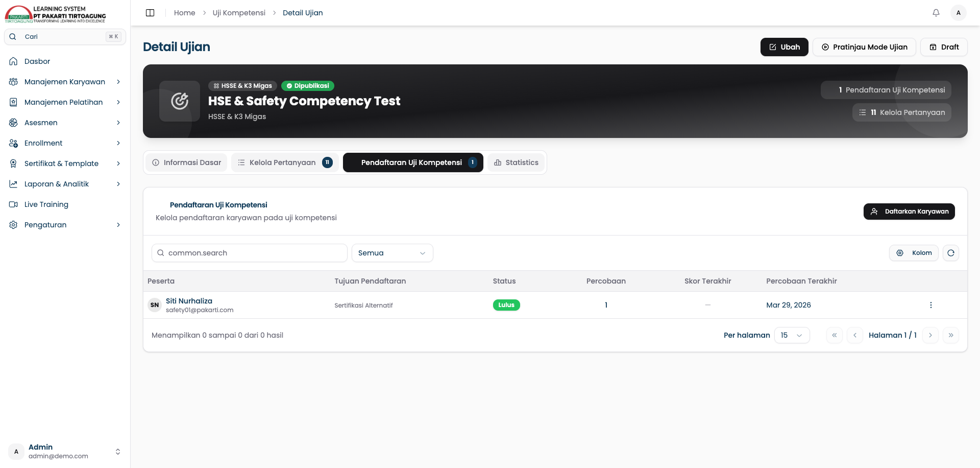Image resolution: width=980 pixels, height=468 pixels.
Task: Go to the first page
Action: click(835, 335)
